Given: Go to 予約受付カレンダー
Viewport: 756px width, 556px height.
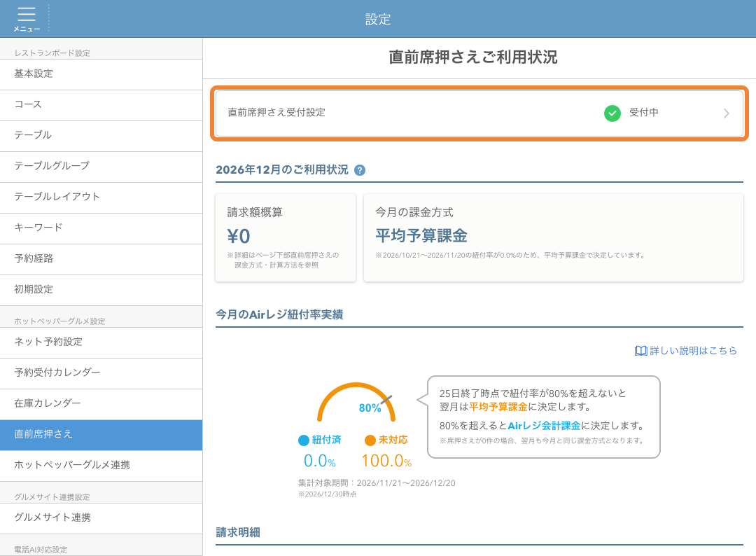Looking at the screenshot, I should [x=101, y=373].
